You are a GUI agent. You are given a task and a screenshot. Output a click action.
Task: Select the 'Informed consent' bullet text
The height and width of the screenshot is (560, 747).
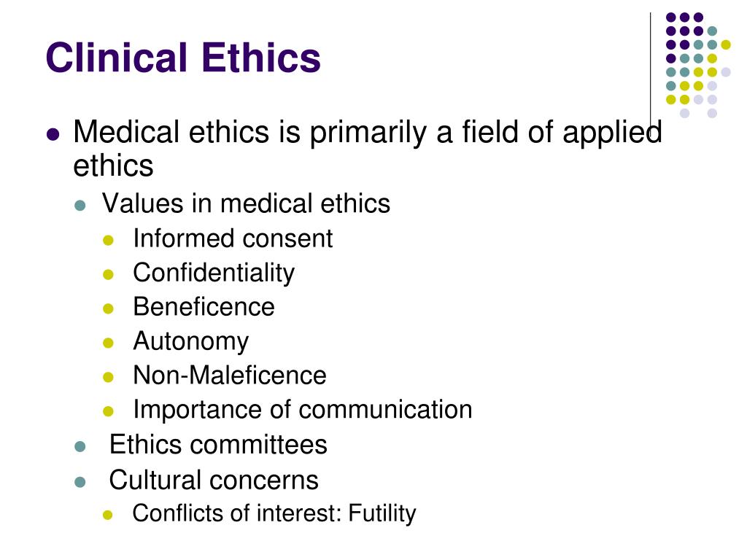pyautogui.click(x=233, y=238)
